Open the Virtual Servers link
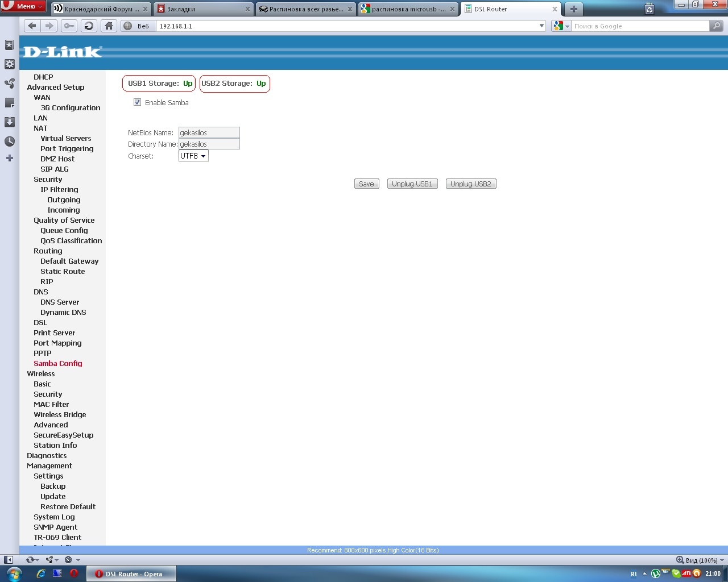Image resolution: width=728 pixels, height=582 pixels. coord(66,139)
